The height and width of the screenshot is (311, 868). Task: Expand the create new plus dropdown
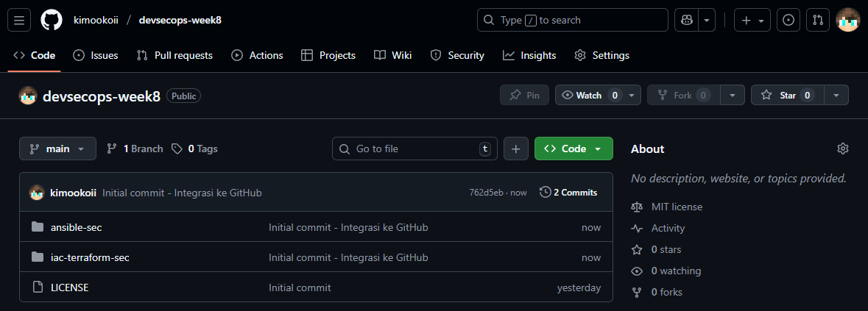click(x=752, y=20)
